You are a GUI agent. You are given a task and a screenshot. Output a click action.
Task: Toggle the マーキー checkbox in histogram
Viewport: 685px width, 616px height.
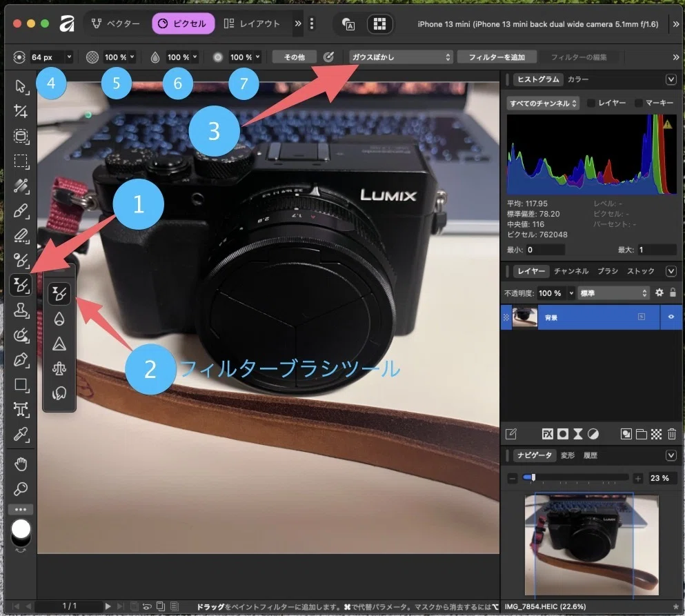(x=638, y=103)
